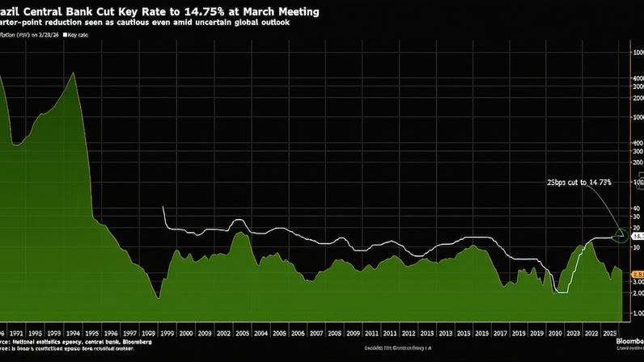Click the start of the white key rate line
Screen dimensions: 644x362
coord(163,207)
